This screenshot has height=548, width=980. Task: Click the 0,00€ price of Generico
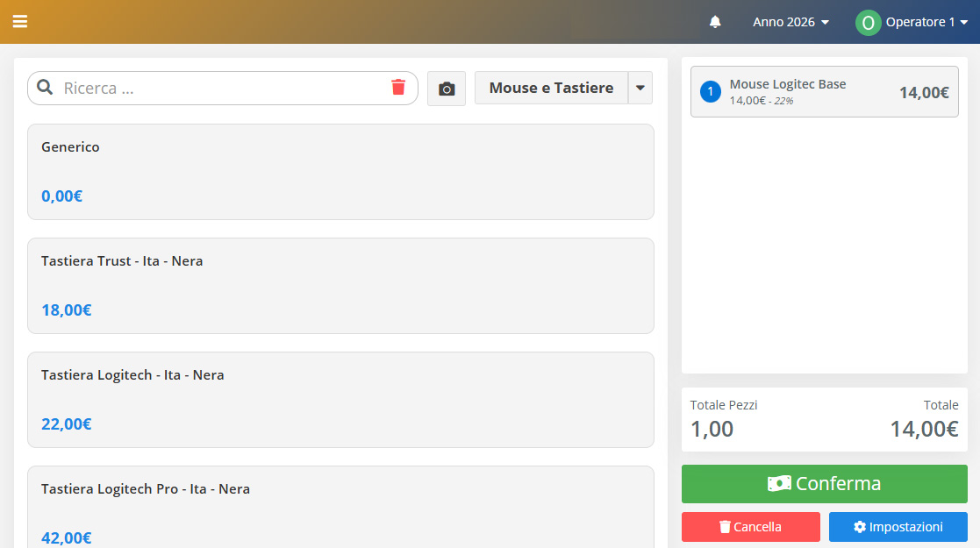click(62, 196)
